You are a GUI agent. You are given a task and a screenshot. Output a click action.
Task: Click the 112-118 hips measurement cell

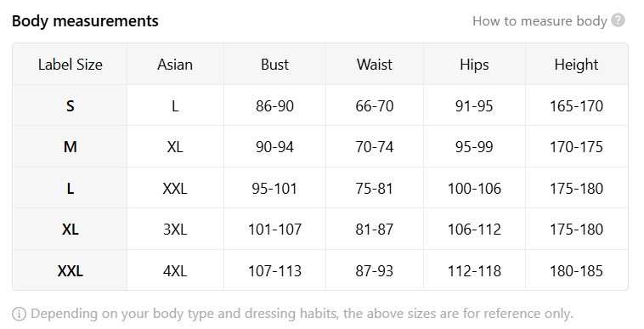[x=474, y=270]
